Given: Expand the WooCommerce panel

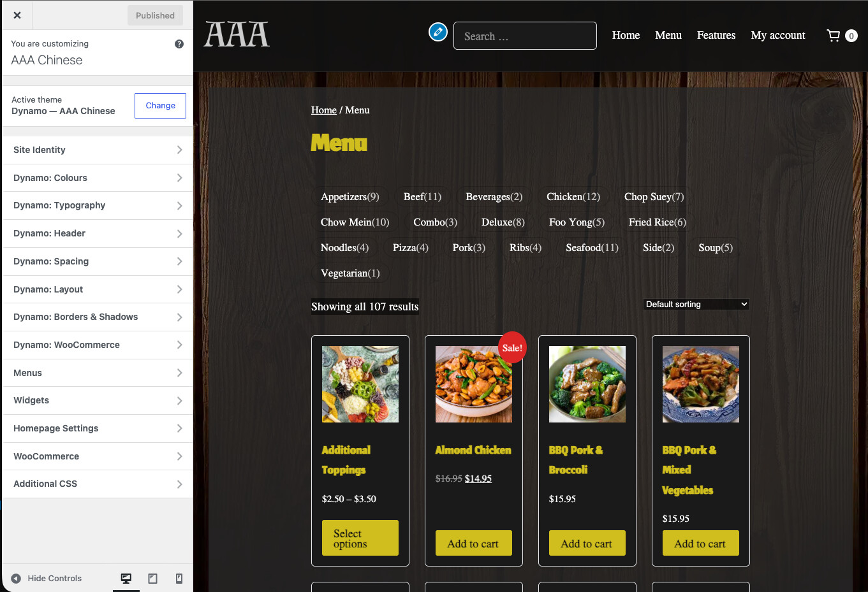Looking at the screenshot, I should (x=98, y=456).
